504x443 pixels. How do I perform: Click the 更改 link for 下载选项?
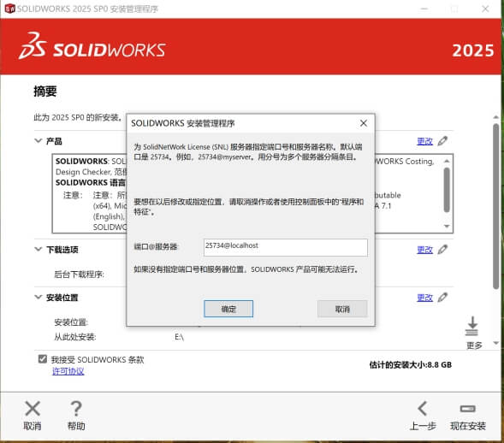[424, 250]
